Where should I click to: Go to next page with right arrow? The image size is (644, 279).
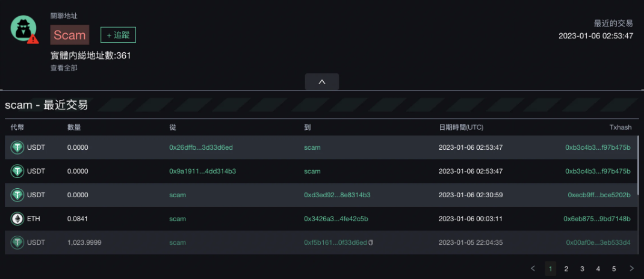[631, 269]
